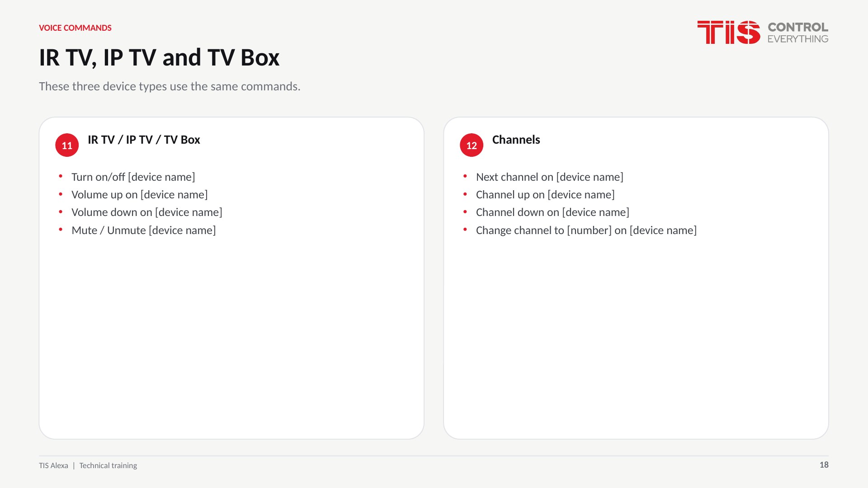Click the 'TIS Alexa' footer text
The width and height of the screenshot is (868, 488).
click(53, 465)
